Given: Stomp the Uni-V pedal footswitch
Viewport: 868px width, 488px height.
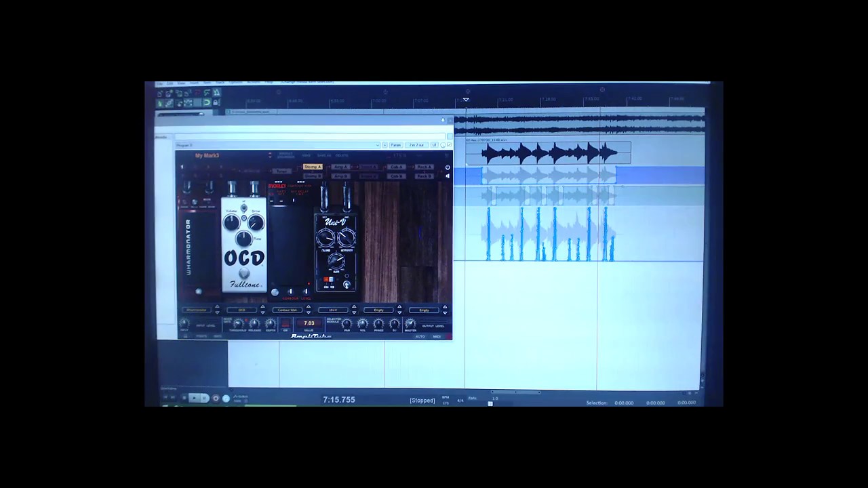Looking at the screenshot, I should pos(347,285).
